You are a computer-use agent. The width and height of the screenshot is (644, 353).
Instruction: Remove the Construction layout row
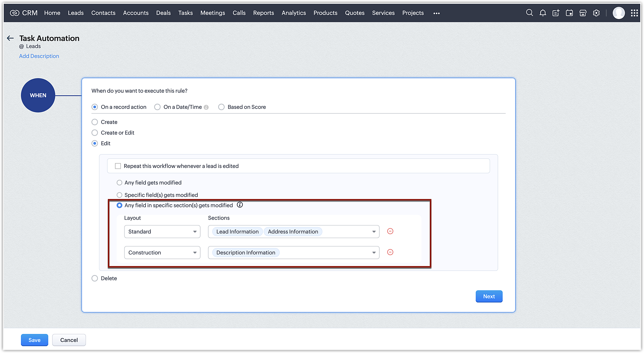tap(390, 252)
